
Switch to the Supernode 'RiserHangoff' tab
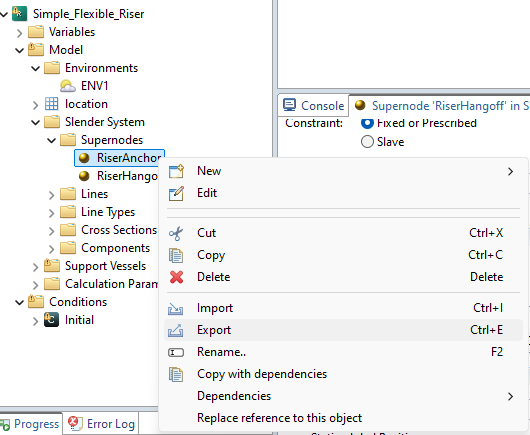click(x=439, y=105)
